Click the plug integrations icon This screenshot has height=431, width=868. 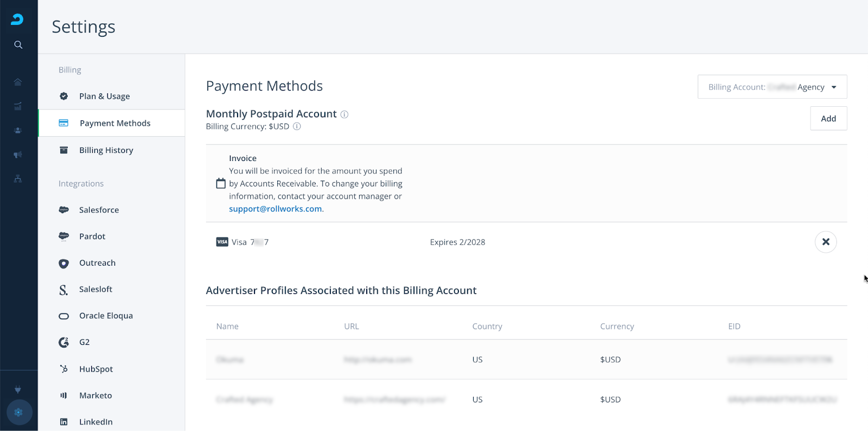coord(18,389)
